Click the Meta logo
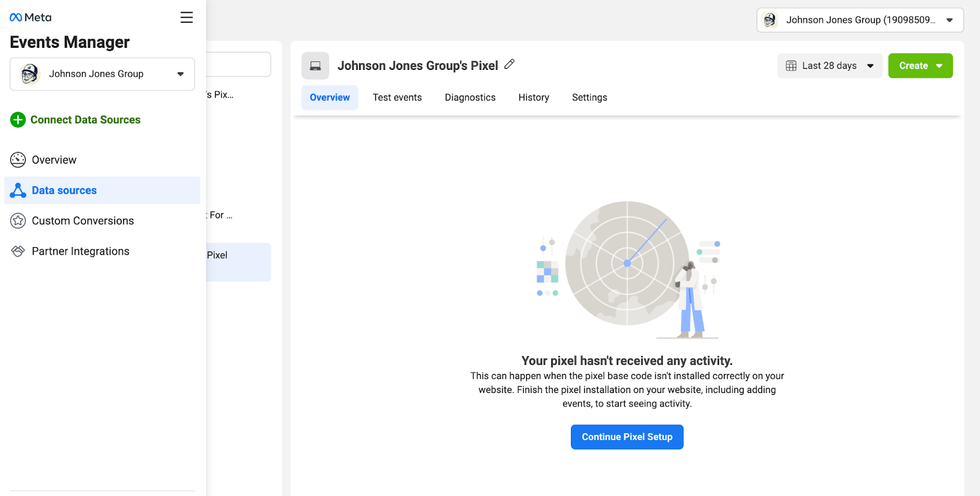980x496 pixels. pos(31,17)
